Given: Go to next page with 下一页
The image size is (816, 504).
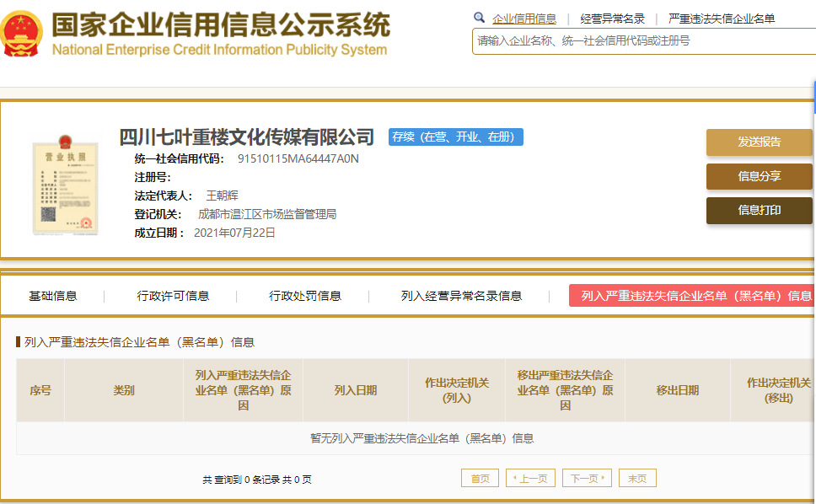Looking at the screenshot, I should (x=587, y=478).
